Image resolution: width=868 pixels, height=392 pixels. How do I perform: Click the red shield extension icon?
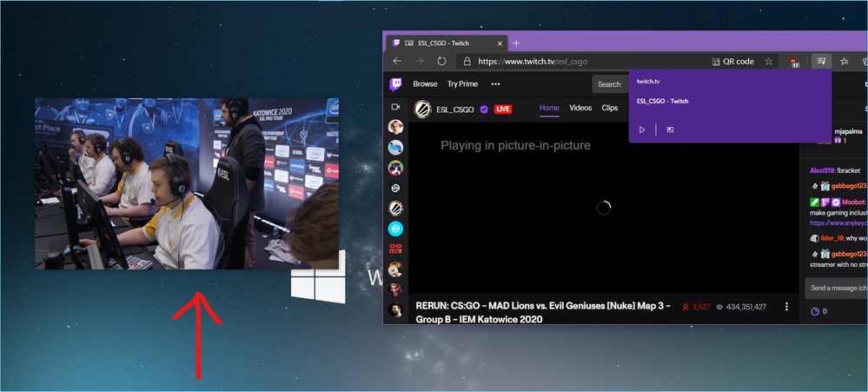click(794, 62)
